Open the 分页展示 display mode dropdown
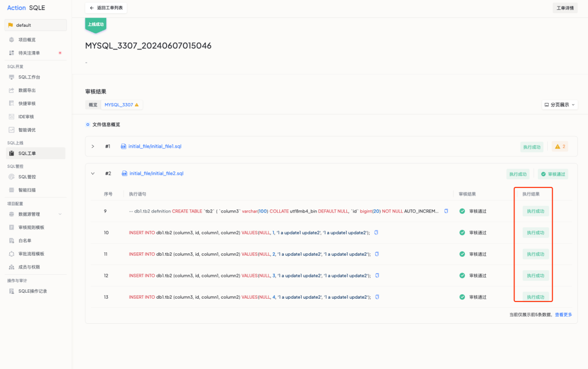Viewport: 588px width, 369px height. click(x=560, y=105)
